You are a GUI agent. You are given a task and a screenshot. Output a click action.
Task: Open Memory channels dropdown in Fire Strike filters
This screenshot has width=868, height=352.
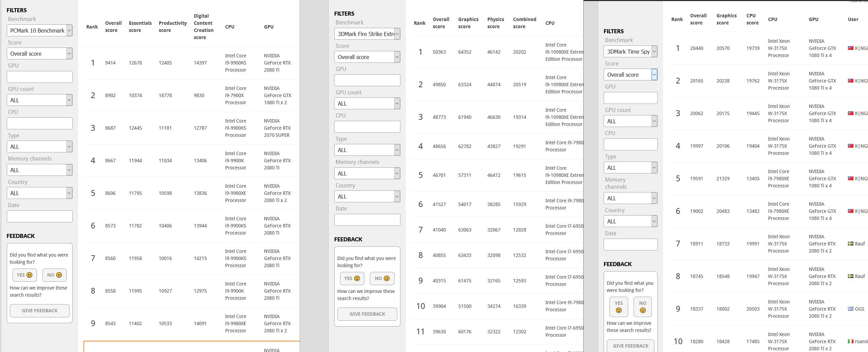(367, 173)
